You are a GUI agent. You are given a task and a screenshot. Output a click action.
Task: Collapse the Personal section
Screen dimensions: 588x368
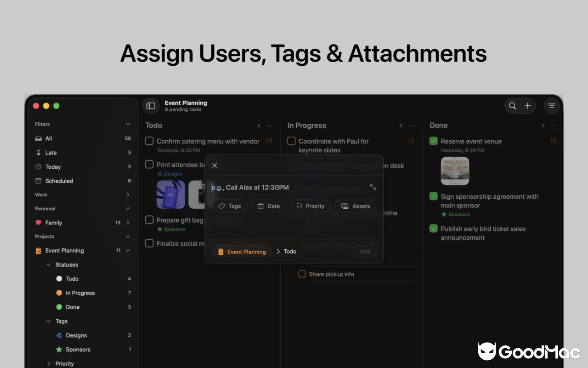pos(128,208)
